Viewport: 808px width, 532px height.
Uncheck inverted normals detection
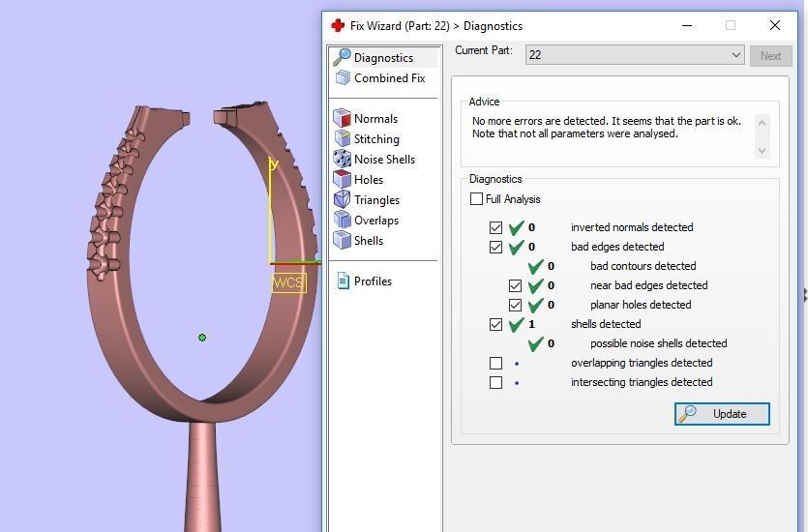coord(495,227)
